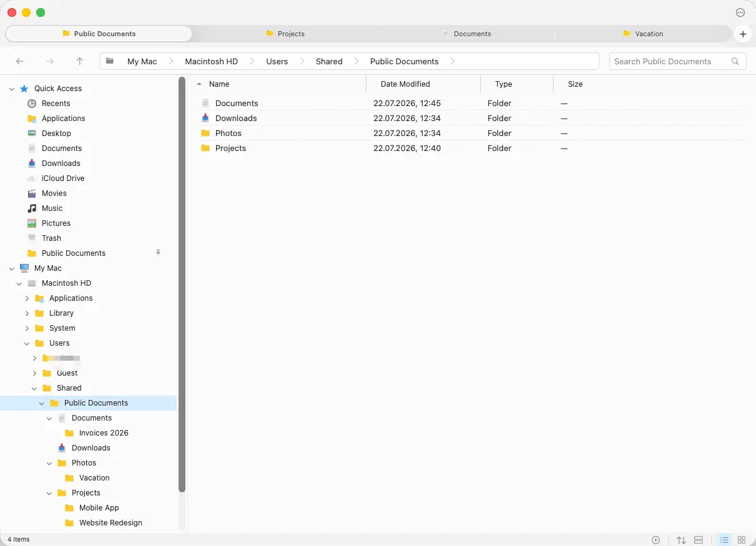Select Website Redesign in the tree
Viewport: 756px width, 546px height.
pyautogui.click(x=110, y=523)
